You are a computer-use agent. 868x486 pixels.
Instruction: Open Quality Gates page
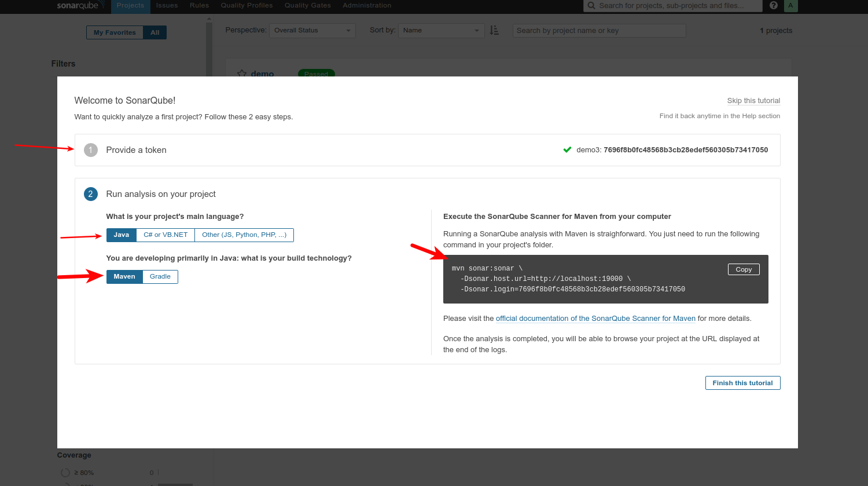(x=308, y=5)
